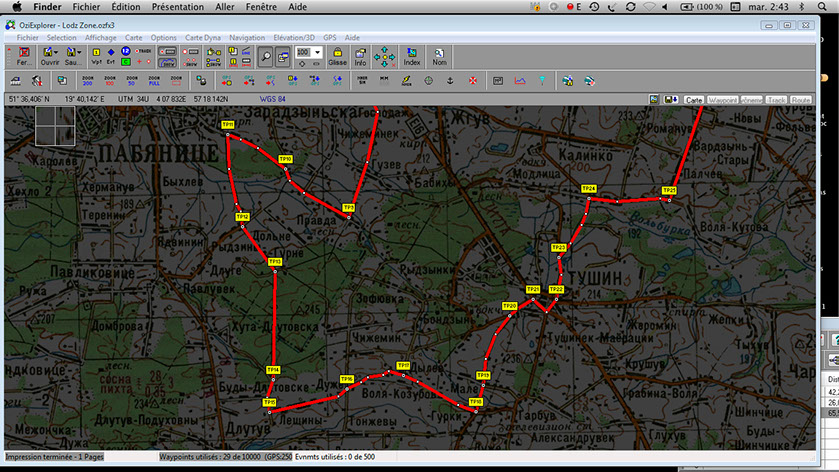This screenshot has width=839, height=472.
Task: Open the zoom percentage dropdown showing 100
Action: pyautogui.click(x=317, y=51)
